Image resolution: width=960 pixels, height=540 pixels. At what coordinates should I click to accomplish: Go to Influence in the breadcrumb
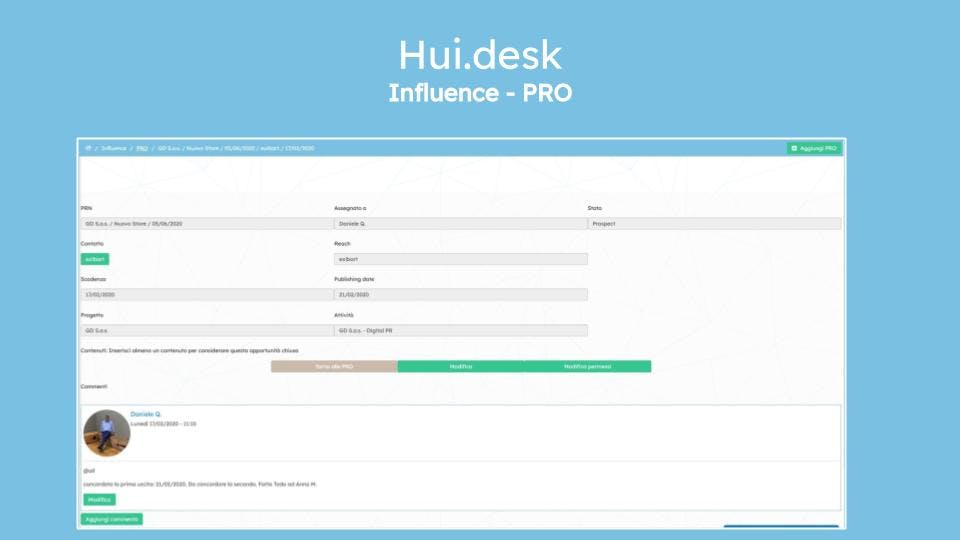coord(114,148)
